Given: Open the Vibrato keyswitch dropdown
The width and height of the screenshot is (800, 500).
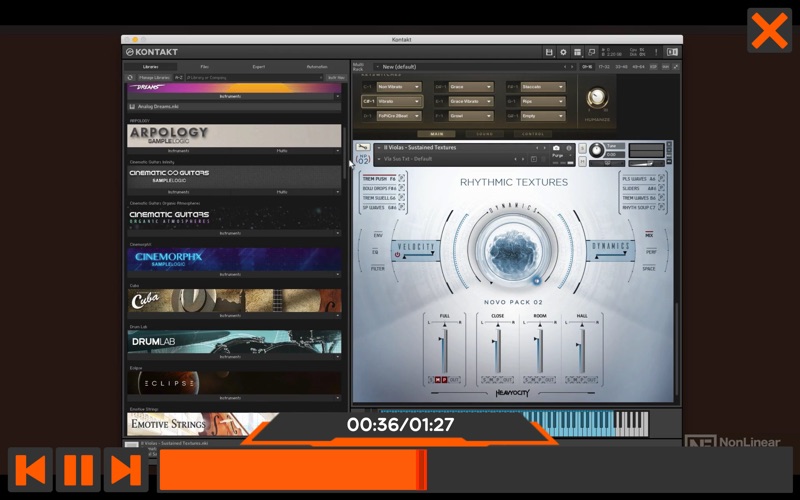Looking at the screenshot, I should pos(399,102).
